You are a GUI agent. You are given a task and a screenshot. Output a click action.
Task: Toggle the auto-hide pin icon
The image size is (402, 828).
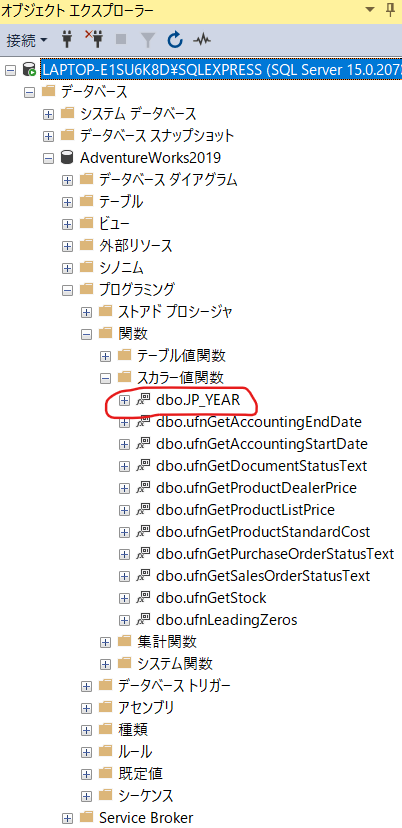click(391, 9)
